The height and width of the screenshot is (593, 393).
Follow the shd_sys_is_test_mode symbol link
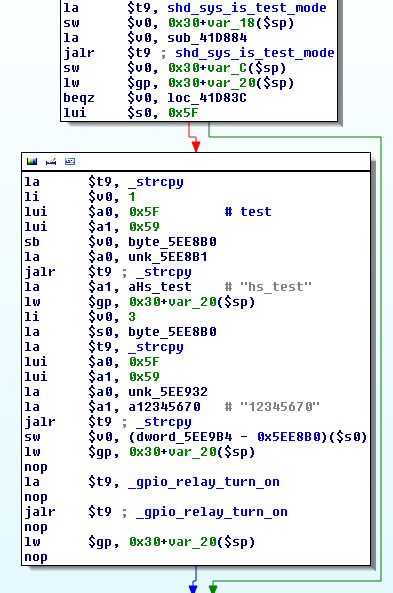tap(247, 8)
